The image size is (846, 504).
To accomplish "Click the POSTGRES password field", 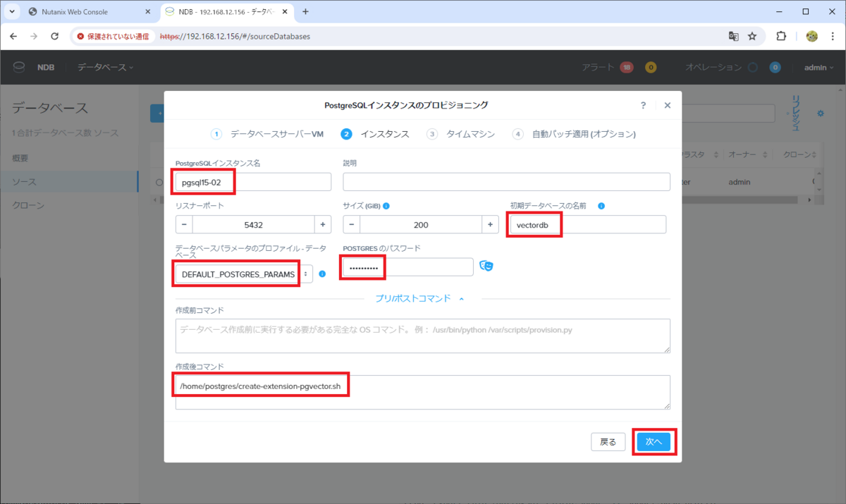I will coord(408,267).
